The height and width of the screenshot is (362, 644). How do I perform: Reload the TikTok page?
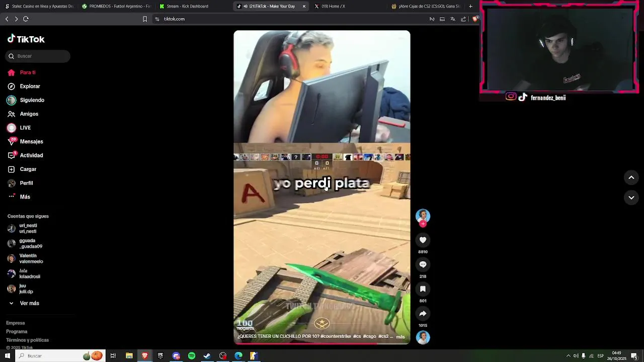click(x=26, y=19)
